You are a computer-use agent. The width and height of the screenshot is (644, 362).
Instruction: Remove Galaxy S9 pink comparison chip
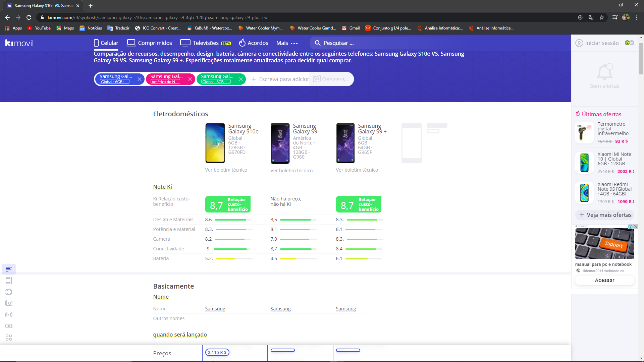(190, 79)
